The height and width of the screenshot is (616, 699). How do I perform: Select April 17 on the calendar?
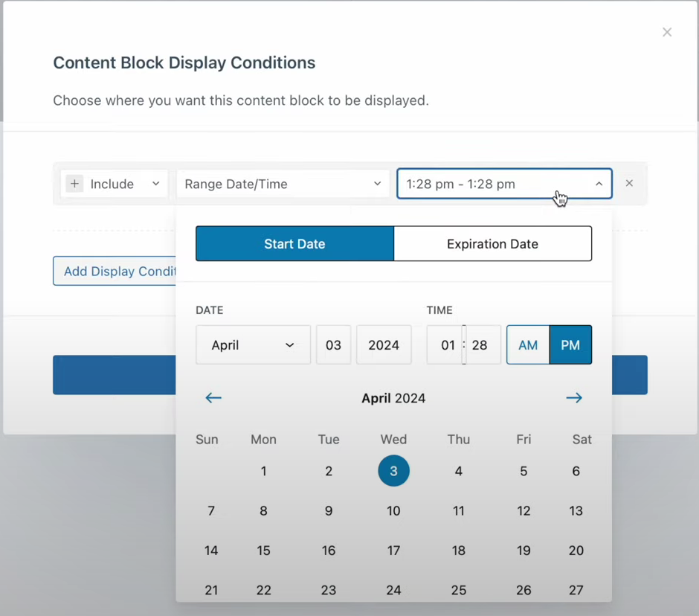point(393,551)
